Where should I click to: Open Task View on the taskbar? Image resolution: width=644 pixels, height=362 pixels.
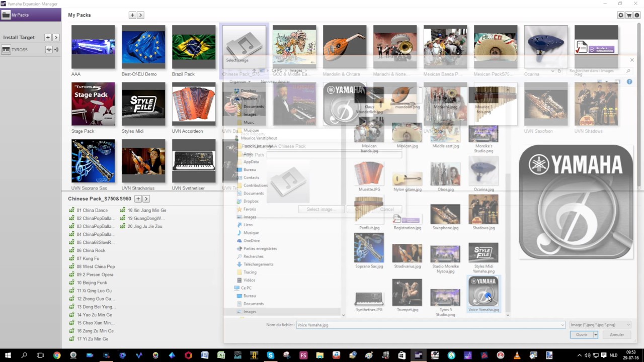(x=40, y=355)
